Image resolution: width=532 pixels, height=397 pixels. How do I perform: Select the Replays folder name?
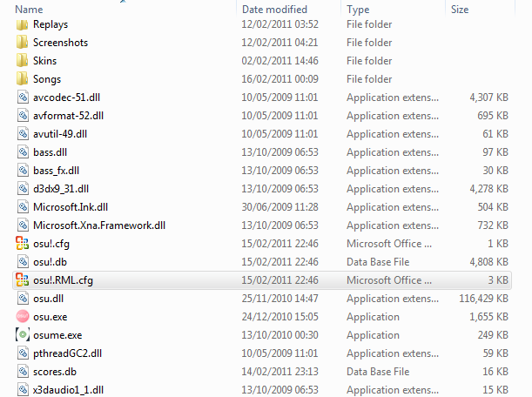(51, 24)
